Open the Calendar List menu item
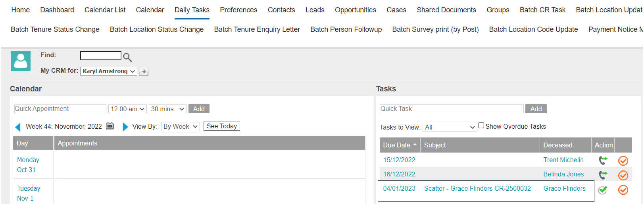This screenshot has height=205, width=644. click(x=105, y=10)
